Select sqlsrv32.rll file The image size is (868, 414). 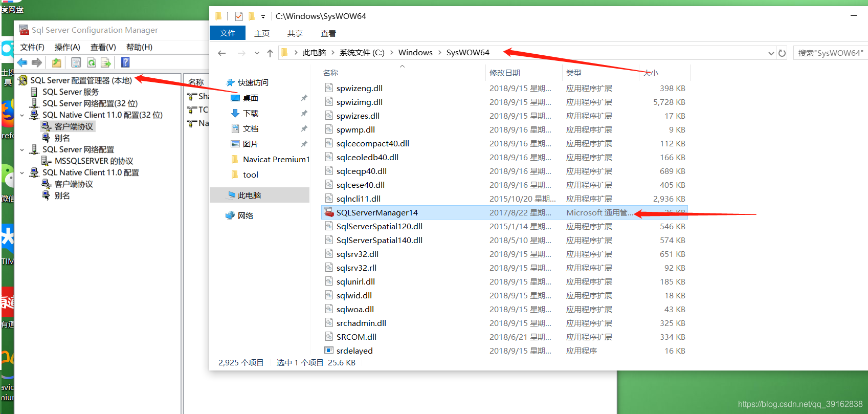[x=357, y=268]
